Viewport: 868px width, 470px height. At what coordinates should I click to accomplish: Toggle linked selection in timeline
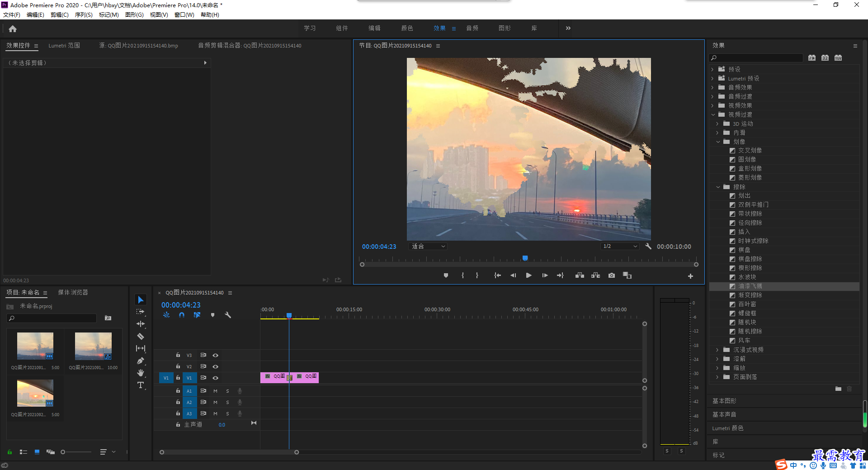click(197, 315)
